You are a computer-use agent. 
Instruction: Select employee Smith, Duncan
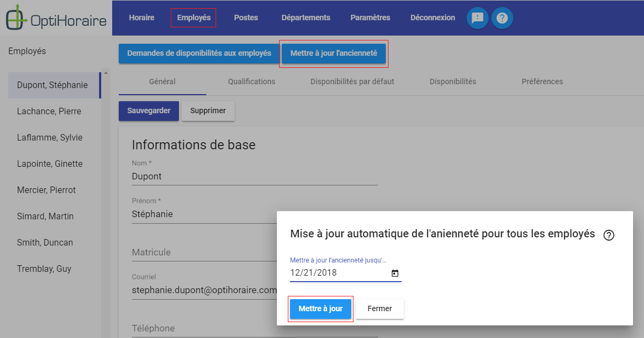click(x=54, y=243)
